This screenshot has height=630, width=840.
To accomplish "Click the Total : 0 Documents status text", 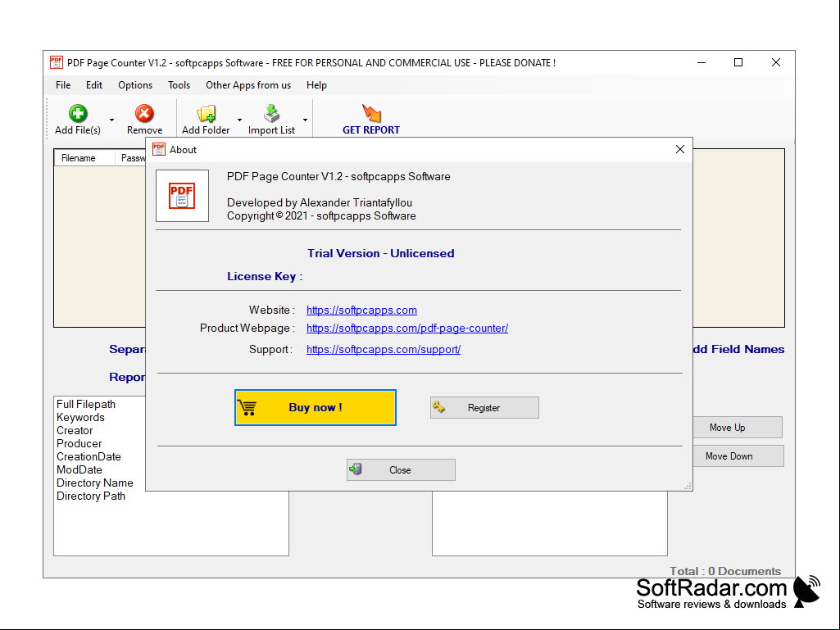I will point(725,571).
